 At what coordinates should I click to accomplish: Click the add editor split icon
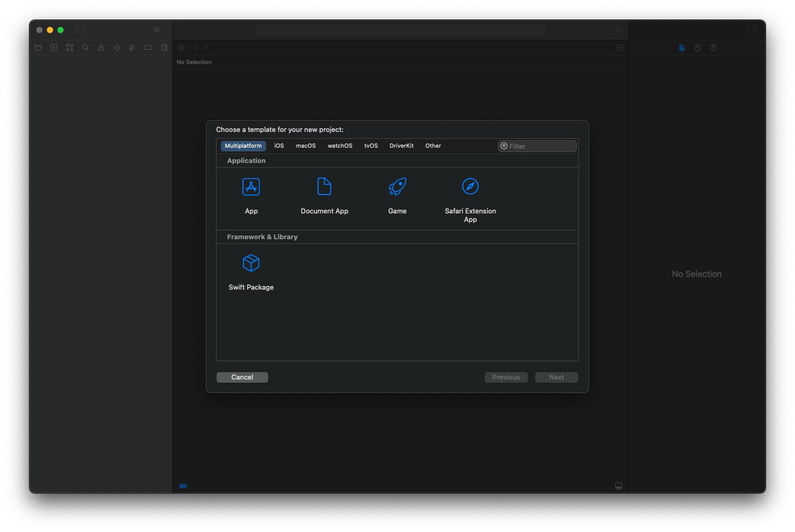620,48
